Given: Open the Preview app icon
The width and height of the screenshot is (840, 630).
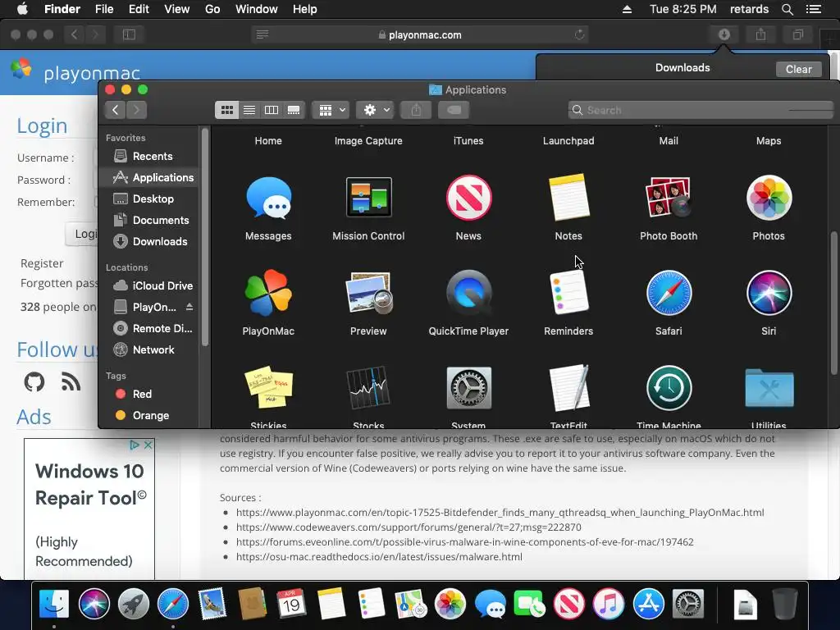Looking at the screenshot, I should [x=368, y=293].
